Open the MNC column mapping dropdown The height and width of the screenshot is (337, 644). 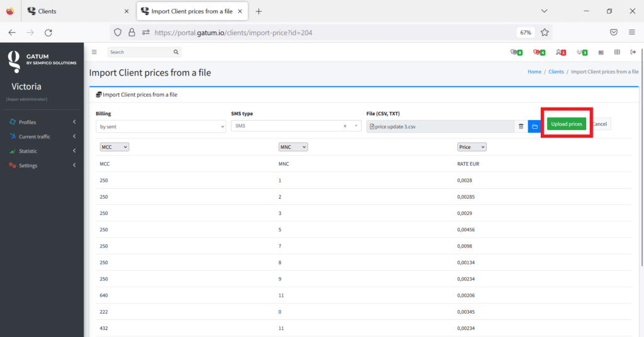point(293,147)
